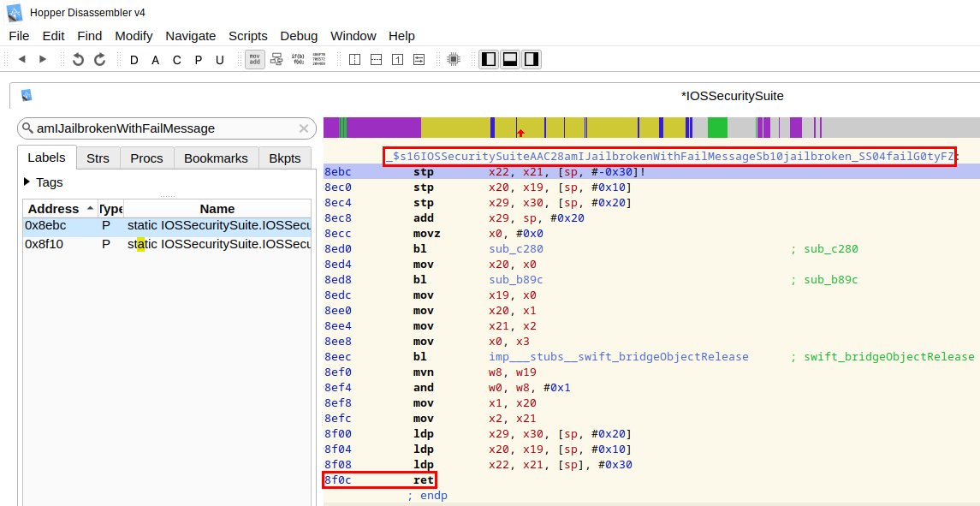Follow imp___stubs__swift_bridgeObjectRelease reference

pos(618,356)
